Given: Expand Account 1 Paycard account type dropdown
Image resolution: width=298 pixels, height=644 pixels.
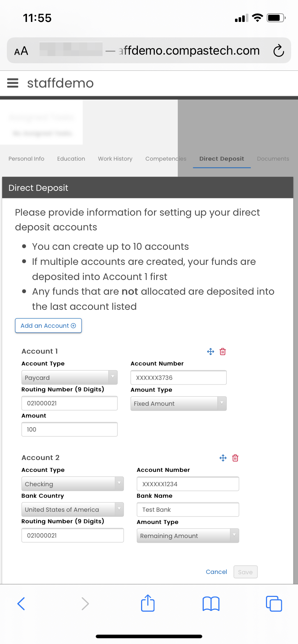Looking at the screenshot, I should click(69, 377).
